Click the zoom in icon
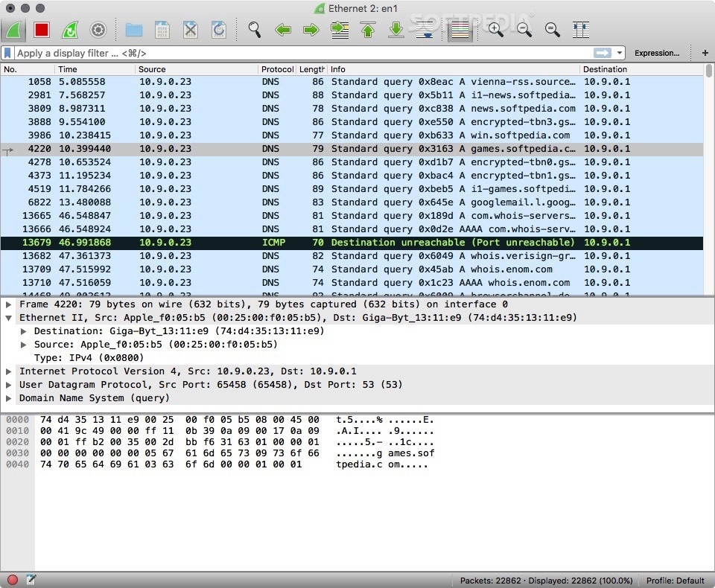 coord(495,30)
